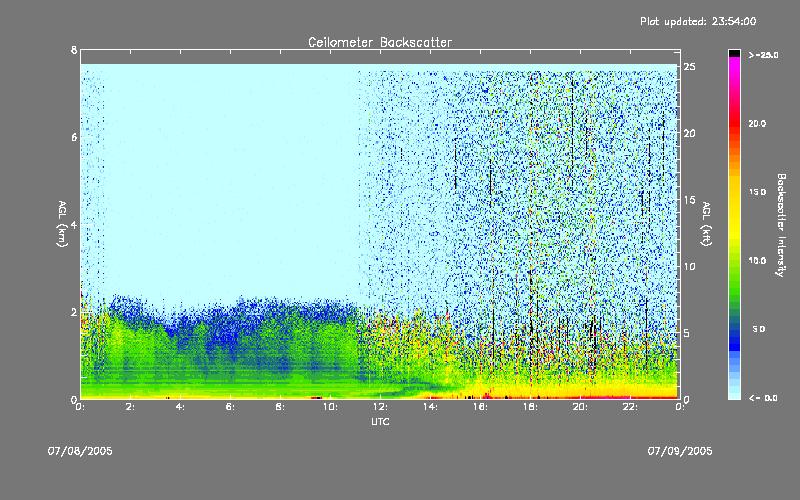
Task: Click the 10.0 colorbar tick label
Action: [x=757, y=261]
